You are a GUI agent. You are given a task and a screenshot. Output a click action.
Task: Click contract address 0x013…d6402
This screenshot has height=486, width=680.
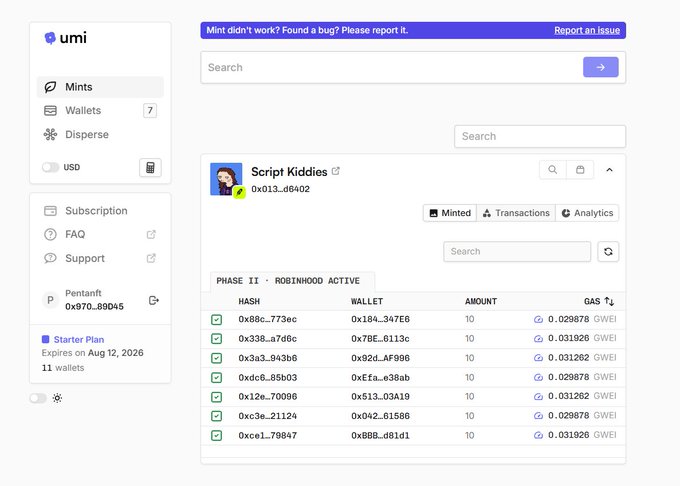[x=281, y=189]
